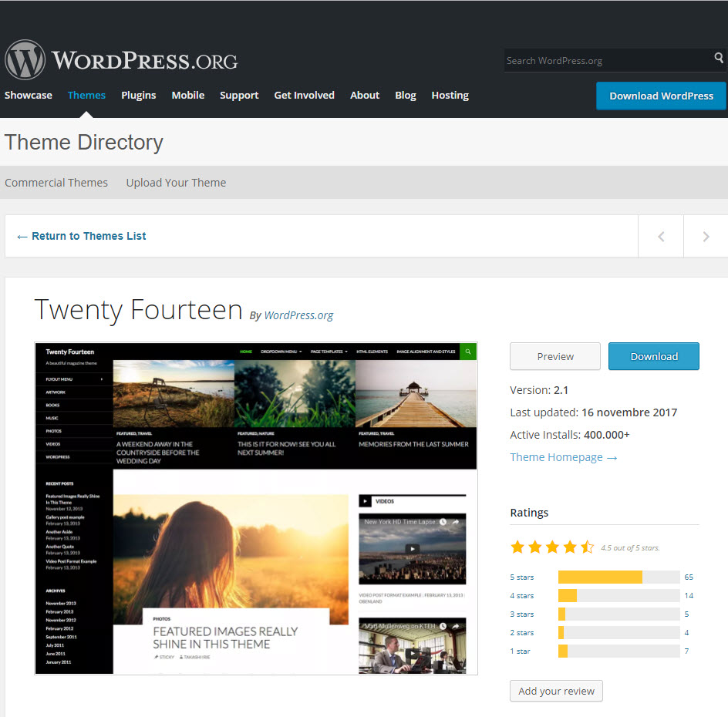The height and width of the screenshot is (717, 728).
Task: Click the search magnifier icon
Action: (x=719, y=59)
